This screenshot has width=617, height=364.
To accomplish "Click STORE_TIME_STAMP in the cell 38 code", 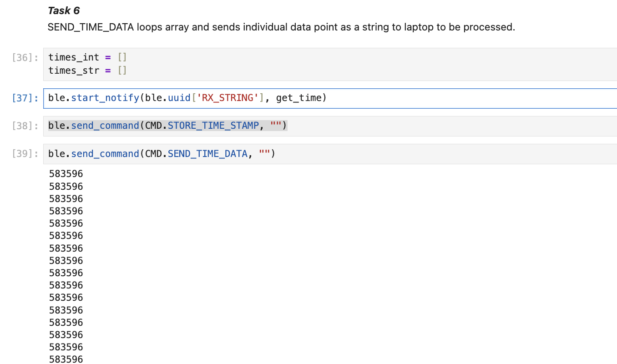I will coord(213,126).
